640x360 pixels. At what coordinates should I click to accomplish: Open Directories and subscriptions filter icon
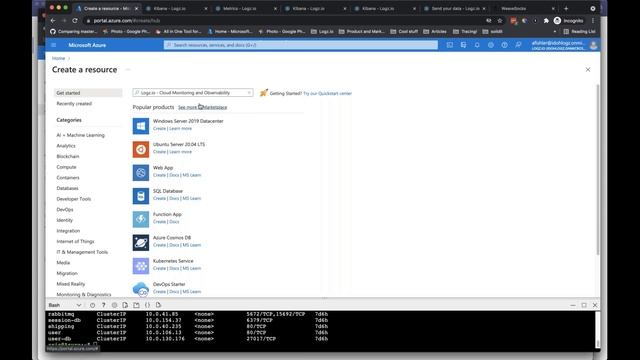[x=463, y=45]
